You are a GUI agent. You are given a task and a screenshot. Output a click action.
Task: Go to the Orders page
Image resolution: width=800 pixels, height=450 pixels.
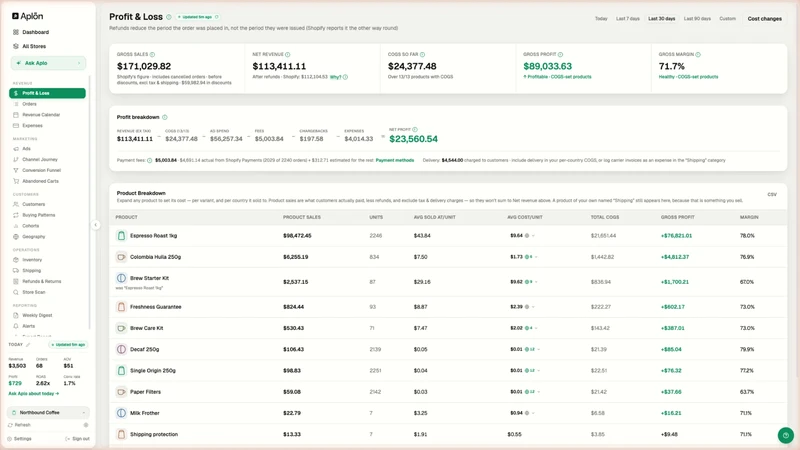tap(29, 104)
